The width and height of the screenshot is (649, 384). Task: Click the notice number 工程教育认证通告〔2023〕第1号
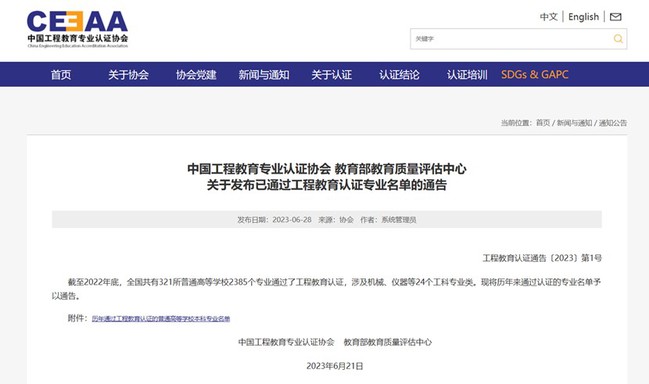point(542,258)
